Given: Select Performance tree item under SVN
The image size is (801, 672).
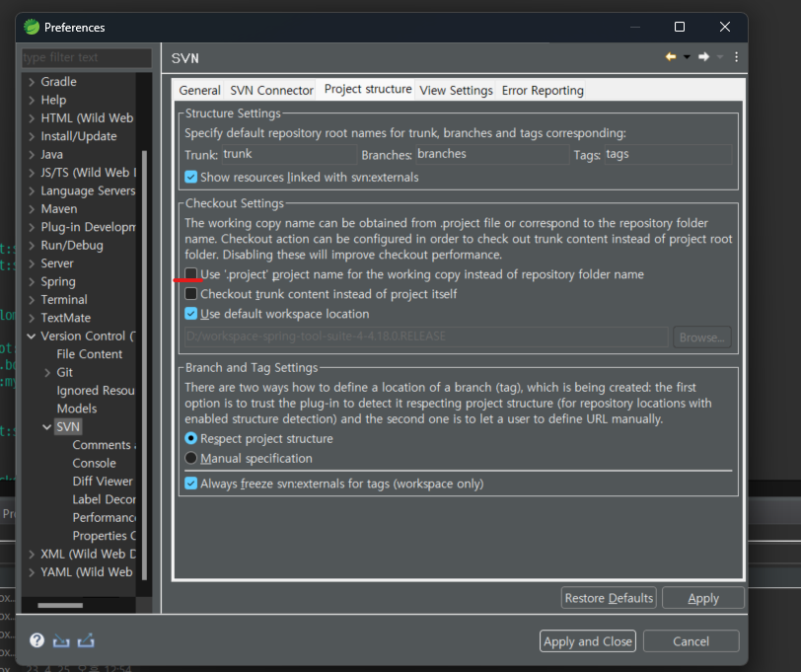Looking at the screenshot, I should click(x=104, y=518).
